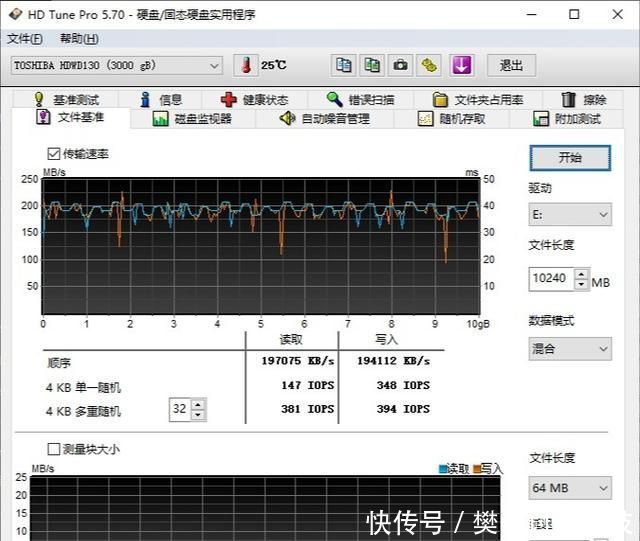Image resolution: width=640 pixels, height=541 pixels.
Task: Click the 394 IOPS write value
Action: pyautogui.click(x=403, y=409)
